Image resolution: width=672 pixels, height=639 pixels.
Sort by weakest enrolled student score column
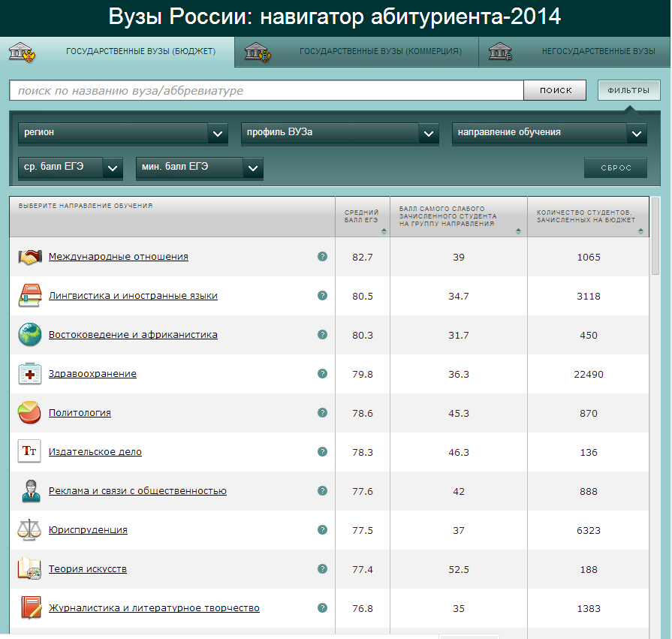[x=518, y=231]
